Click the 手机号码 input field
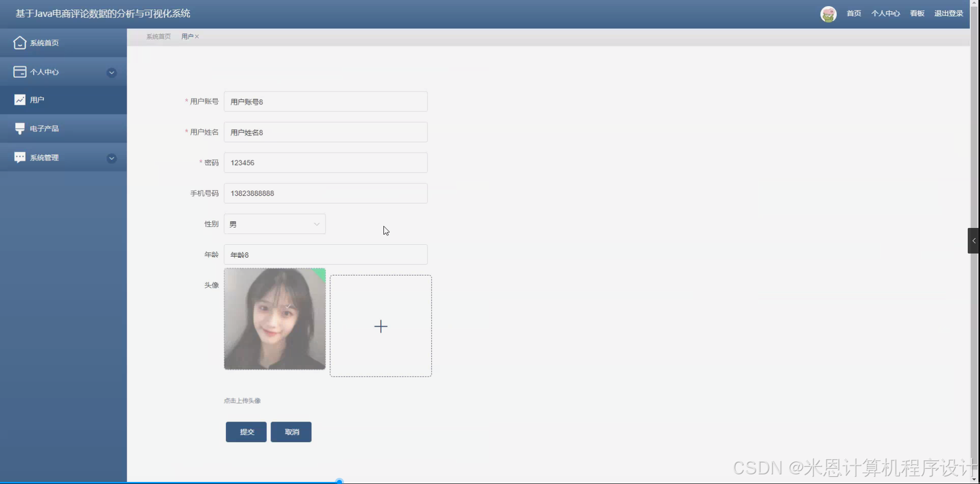The width and height of the screenshot is (980, 484). click(x=326, y=193)
